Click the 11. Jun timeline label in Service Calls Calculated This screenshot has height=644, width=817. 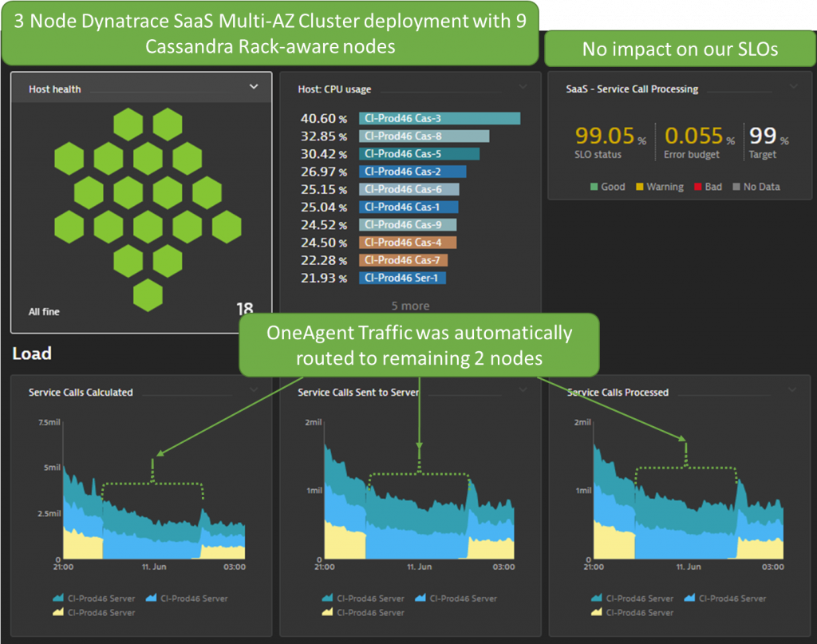pyautogui.click(x=154, y=567)
